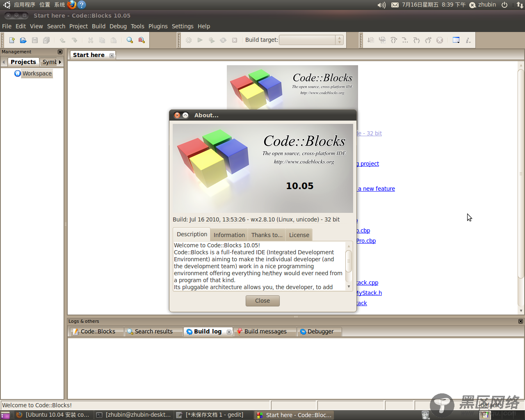Open the Search menu
Viewport: 525px width, 420px height.
tap(56, 26)
